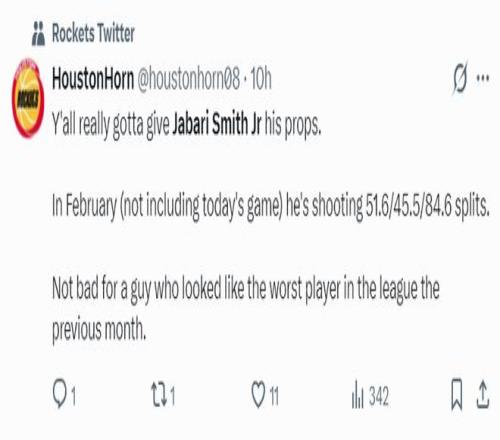Viewport: 500px width, 440px height.
Task: Click bolded Jabari Smith Jr text
Action: [x=217, y=124]
